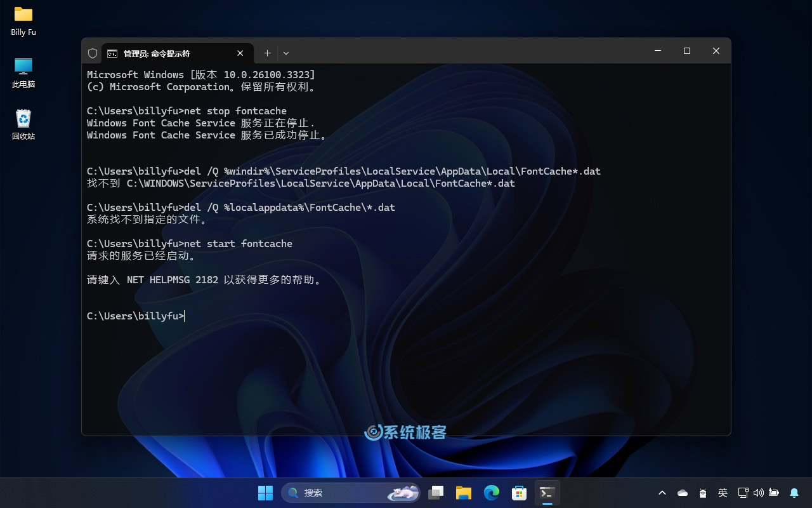Open Microsoft Store from the taskbar

[520, 493]
